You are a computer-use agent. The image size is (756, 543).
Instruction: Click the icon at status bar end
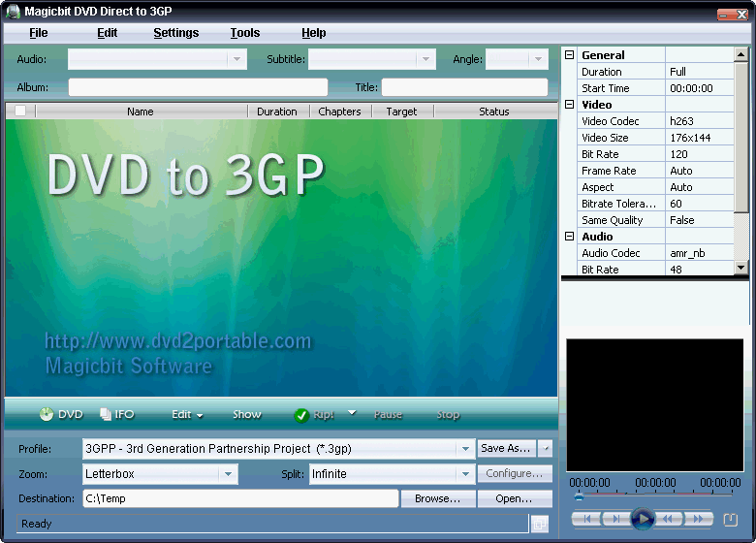[540, 524]
